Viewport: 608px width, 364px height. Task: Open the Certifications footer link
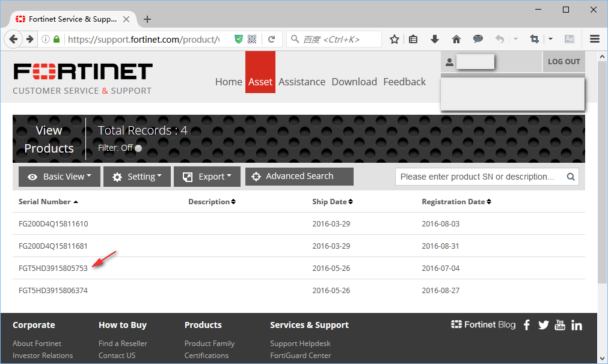point(207,356)
